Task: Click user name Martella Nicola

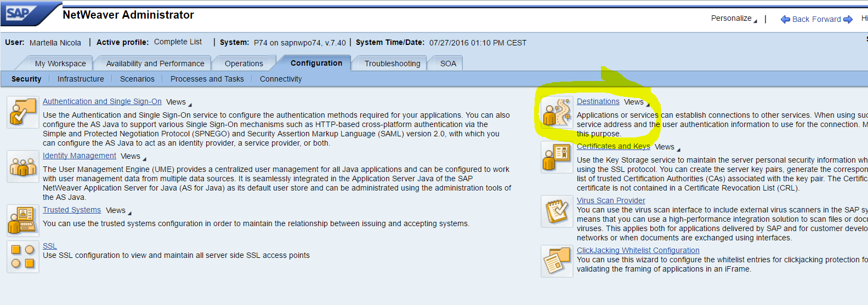Action: pyautogui.click(x=55, y=43)
